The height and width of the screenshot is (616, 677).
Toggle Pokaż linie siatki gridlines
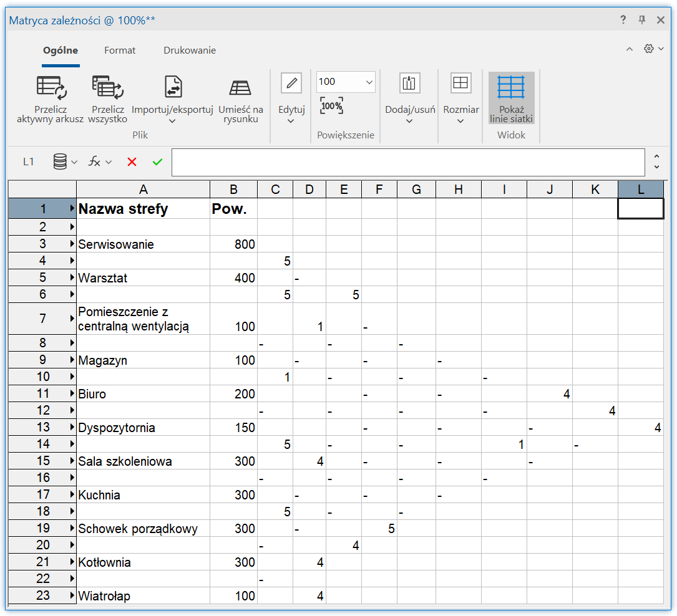tap(511, 98)
